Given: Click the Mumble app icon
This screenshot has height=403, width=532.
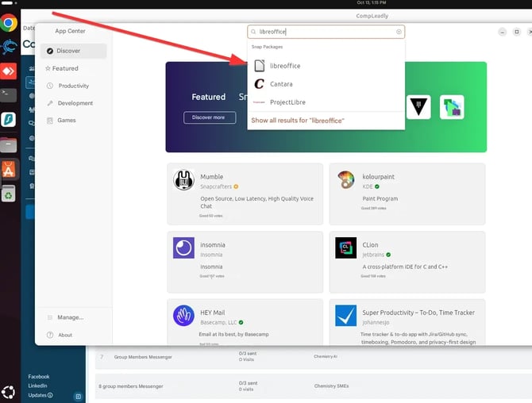Looking at the screenshot, I should tap(184, 180).
